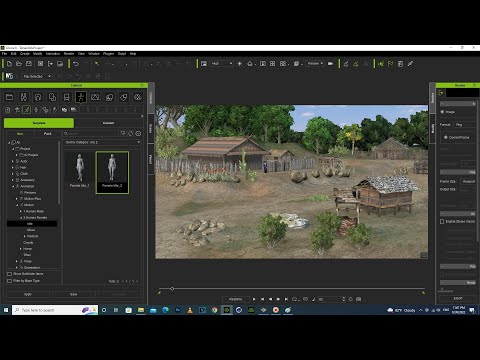Viewport: 480px width, 360px height.
Task: Open File Explorer from the taskbar
Action: click(x=141, y=310)
